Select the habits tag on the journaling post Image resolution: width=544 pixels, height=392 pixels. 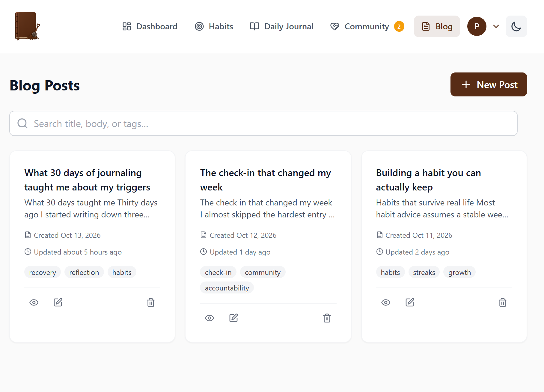pos(122,272)
